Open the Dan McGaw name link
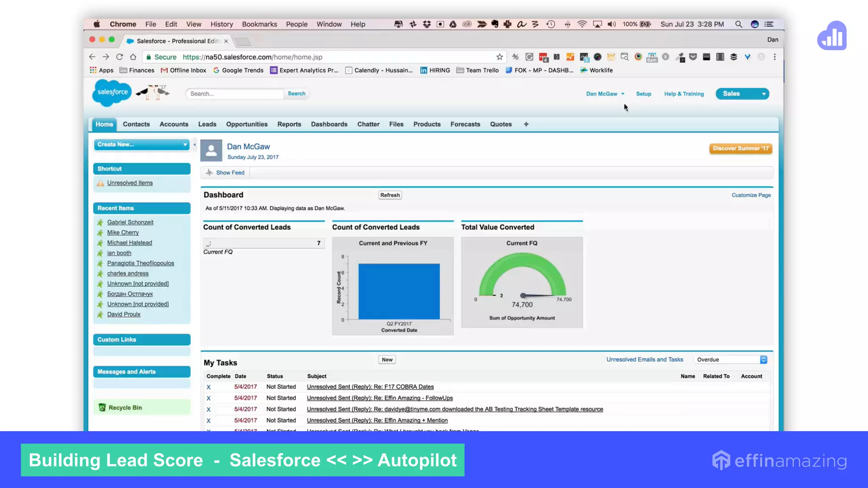This screenshot has height=488, width=868. (248, 147)
